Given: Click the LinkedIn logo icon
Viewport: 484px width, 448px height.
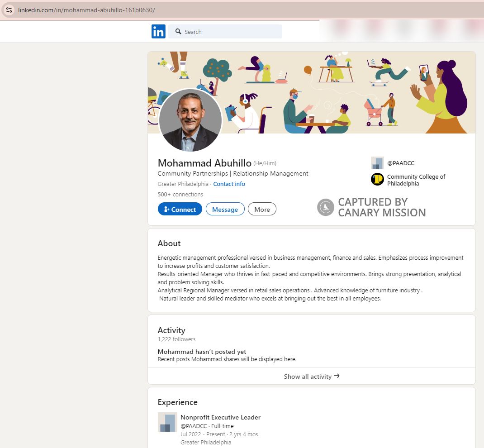Looking at the screenshot, I should click(158, 32).
